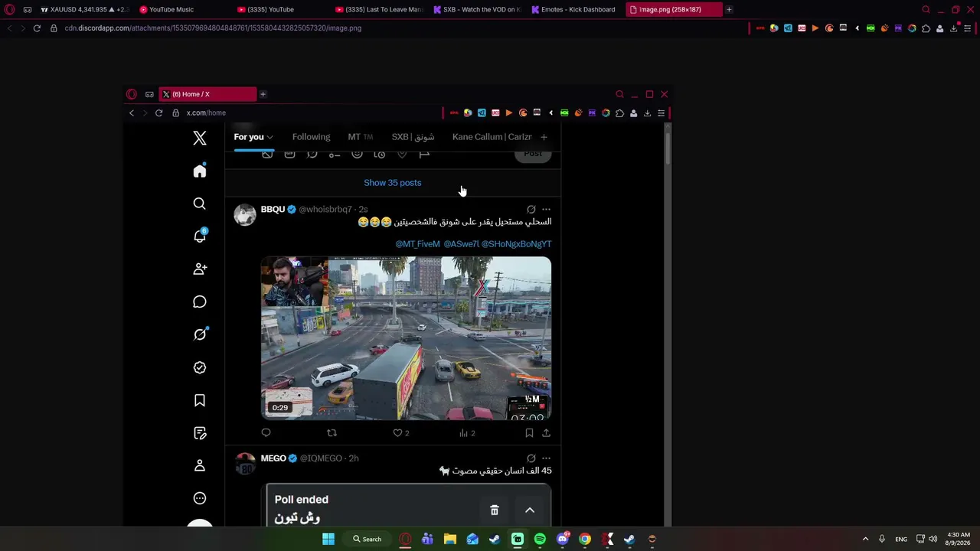Open the Follow people icon in X sidebar
Viewport: 980px width, 551px height.
tap(200, 269)
